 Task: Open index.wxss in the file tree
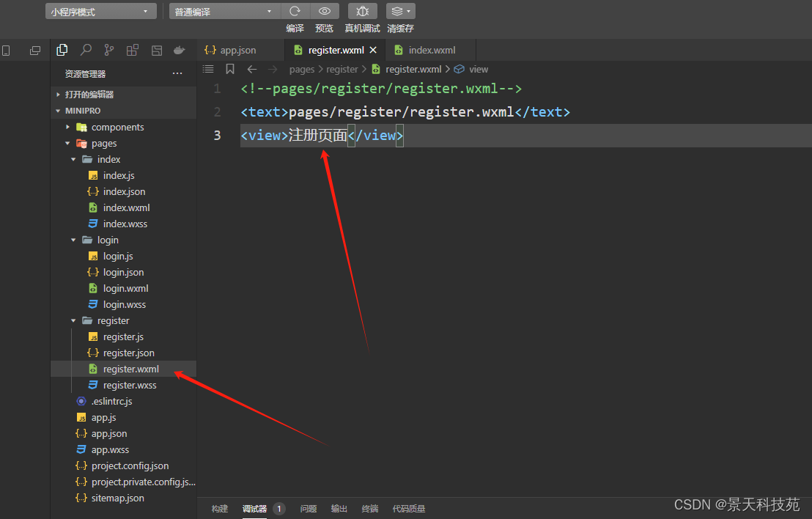(124, 224)
